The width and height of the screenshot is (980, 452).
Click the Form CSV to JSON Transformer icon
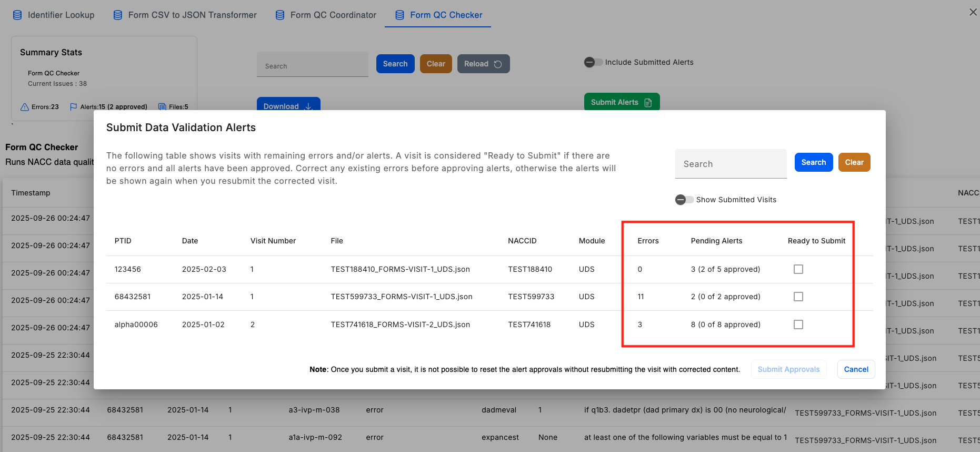(x=118, y=15)
